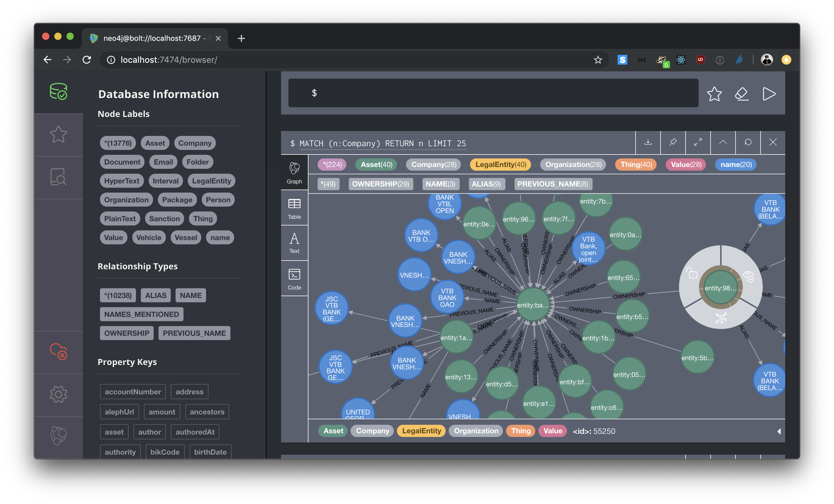The width and height of the screenshot is (834, 504).
Task: Reload the browser page
Action: tap(87, 60)
